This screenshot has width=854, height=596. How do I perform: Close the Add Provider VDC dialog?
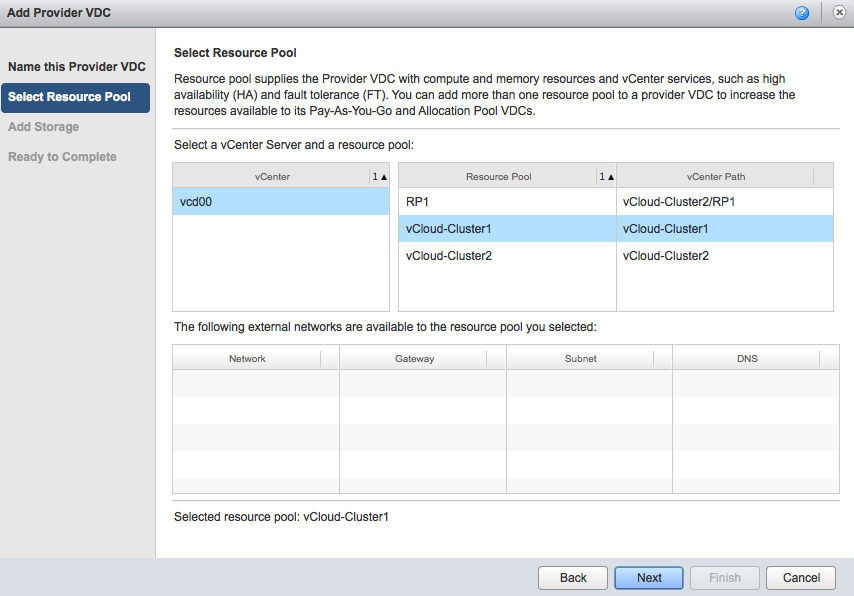pyautogui.click(x=837, y=13)
